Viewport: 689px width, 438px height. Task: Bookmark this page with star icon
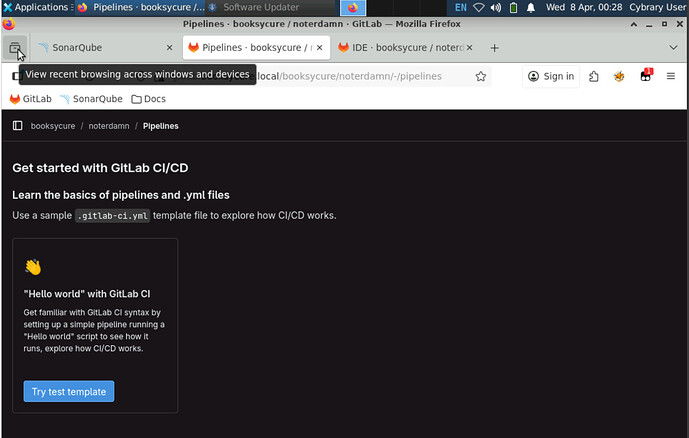481,76
